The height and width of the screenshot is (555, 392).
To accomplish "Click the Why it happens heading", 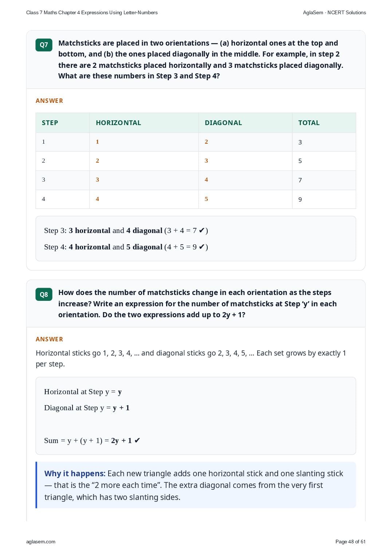I will (x=75, y=473).
